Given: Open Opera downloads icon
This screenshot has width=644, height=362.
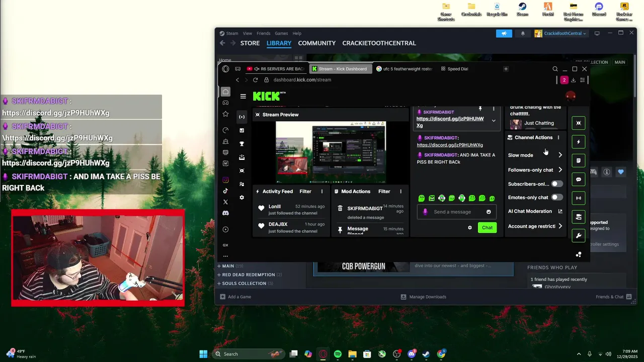Looking at the screenshot, I should 573,80.
